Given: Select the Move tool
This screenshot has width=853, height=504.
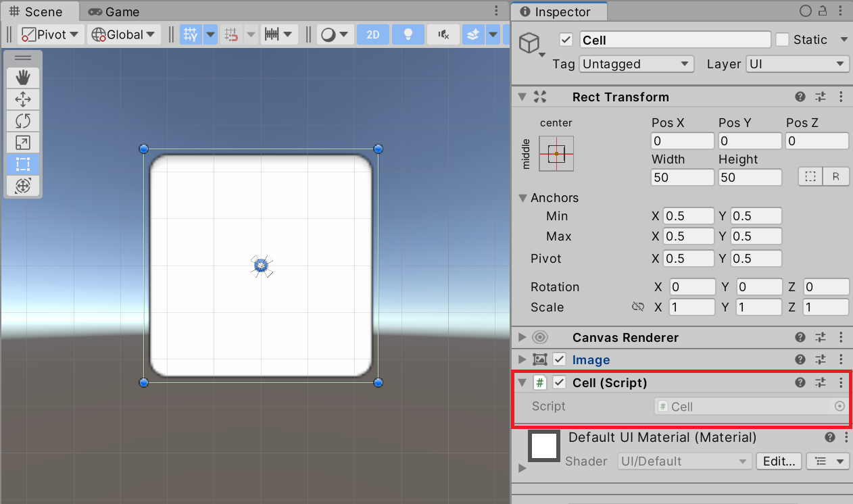Looking at the screenshot, I should point(23,99).
